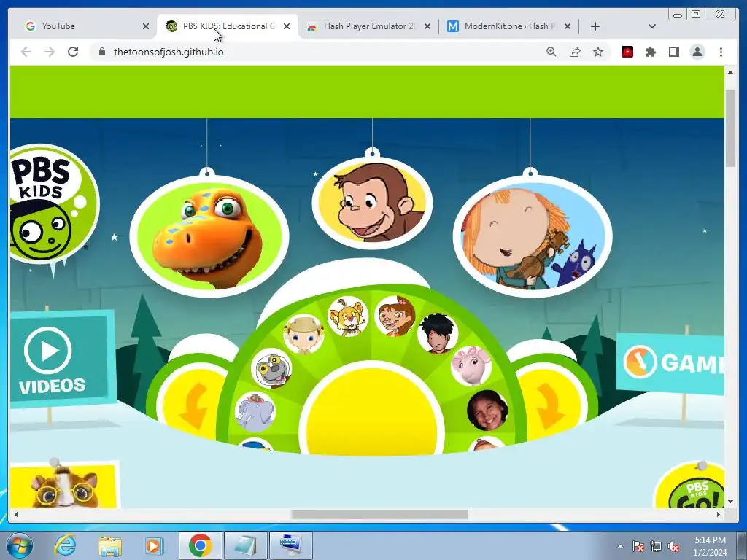Show hidden system tray icons
The image size is (747, 560).
click(620, 546)
